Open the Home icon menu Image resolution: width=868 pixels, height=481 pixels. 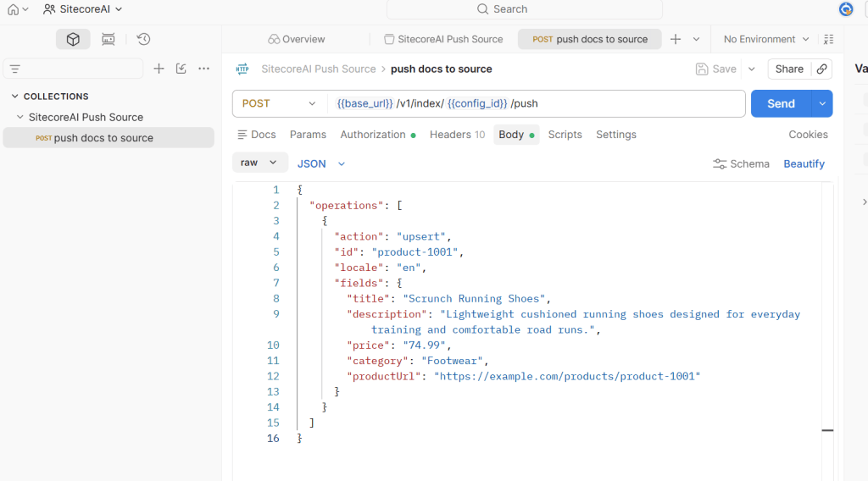[17, 9]
